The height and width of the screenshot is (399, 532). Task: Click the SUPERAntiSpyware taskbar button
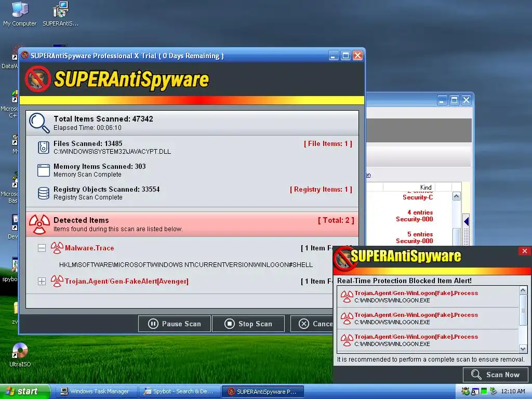(x=262, y=392)
